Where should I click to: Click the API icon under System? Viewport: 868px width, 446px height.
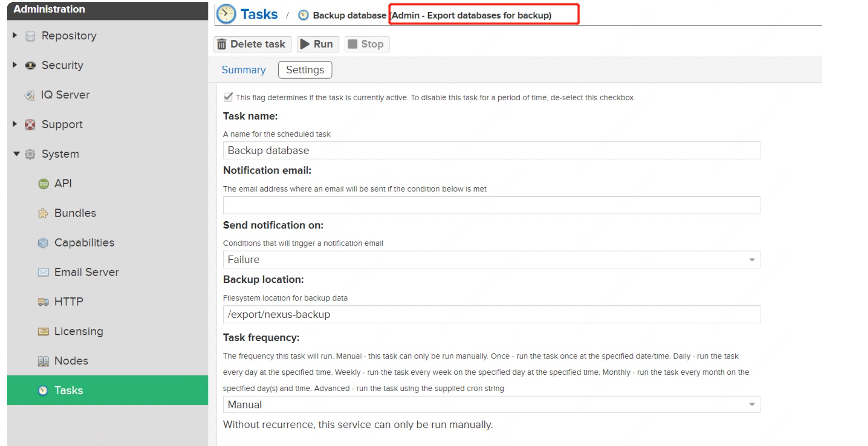point(43,184)
